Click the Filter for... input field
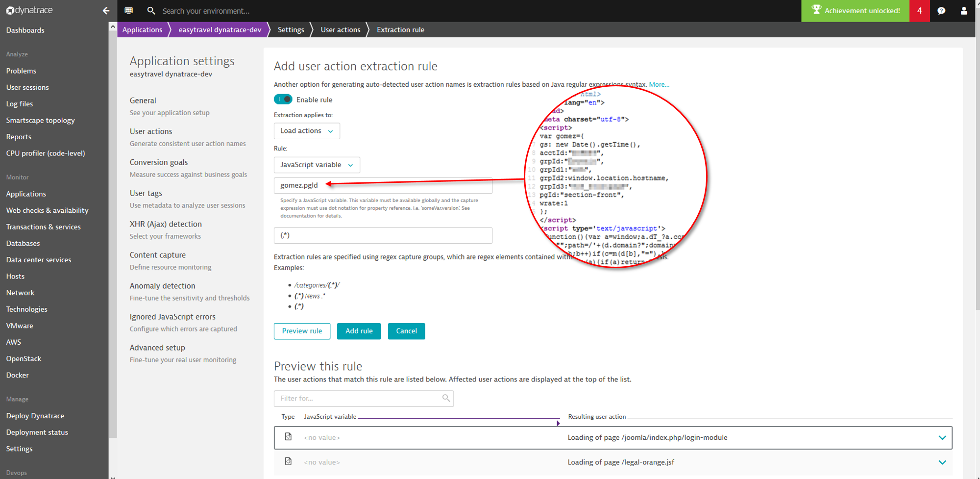980x479 pixels. click(x=364, y=398)
